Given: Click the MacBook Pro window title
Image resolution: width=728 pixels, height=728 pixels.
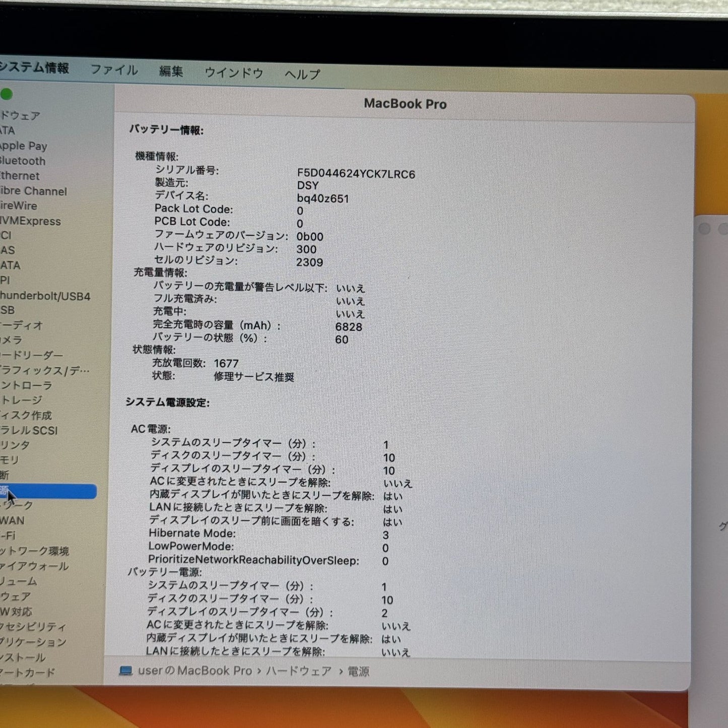Looking at the screenshot, I should pos(405,104).
